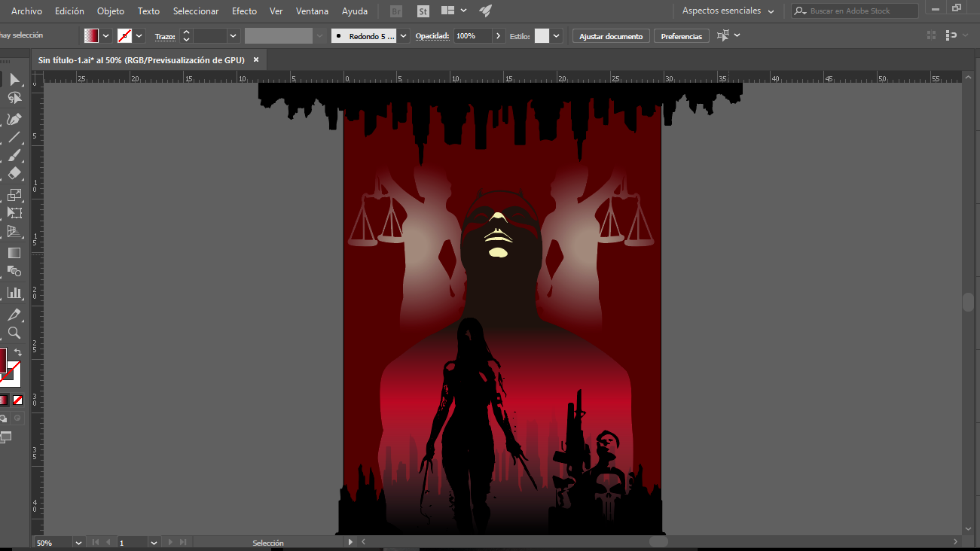Select the Perspective Grid tool
The height and width of the screenshot is (551, 980).
pos(14,232)
